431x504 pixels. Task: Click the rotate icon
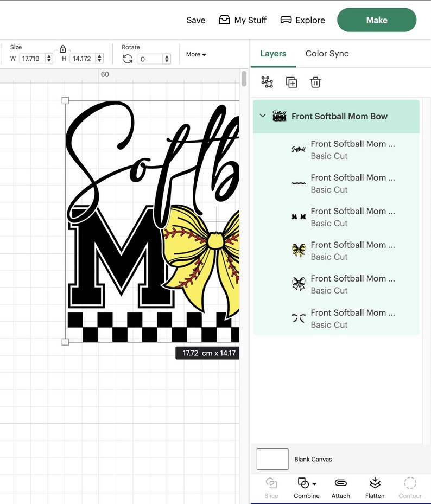click(128, 59)
